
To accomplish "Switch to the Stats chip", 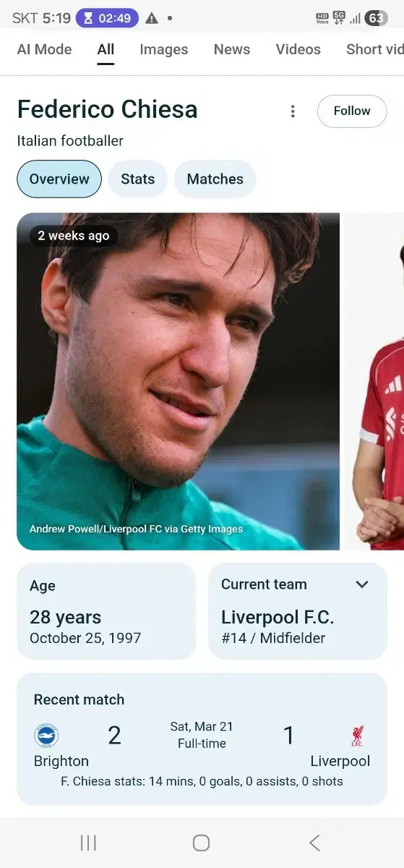I will 138,179.
